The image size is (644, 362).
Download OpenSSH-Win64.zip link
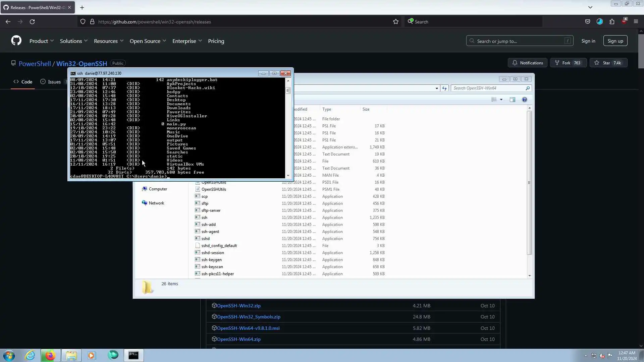tap(238, 339)
